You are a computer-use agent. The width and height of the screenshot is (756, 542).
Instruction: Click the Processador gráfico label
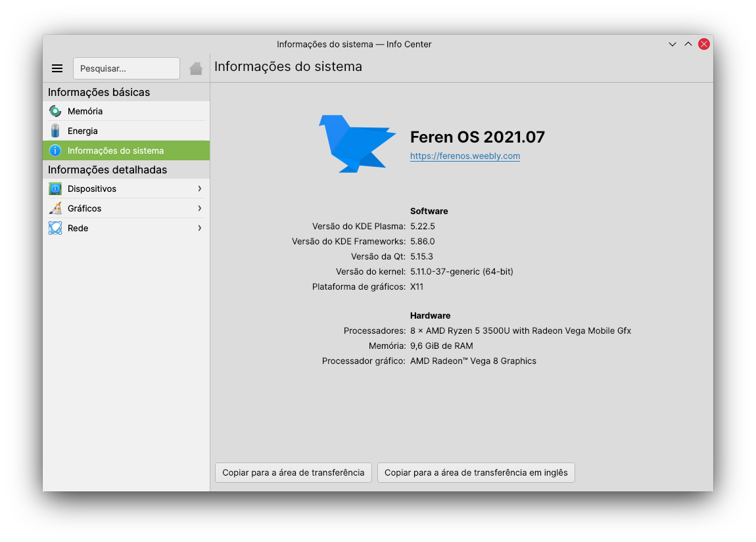[x=364, y=361]
